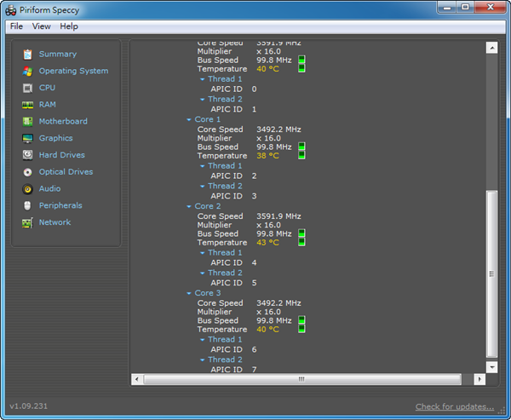Click Core 3 Temperature green graph icon
The width and height of the screenshot is (511, 420).
click(301, 328)
